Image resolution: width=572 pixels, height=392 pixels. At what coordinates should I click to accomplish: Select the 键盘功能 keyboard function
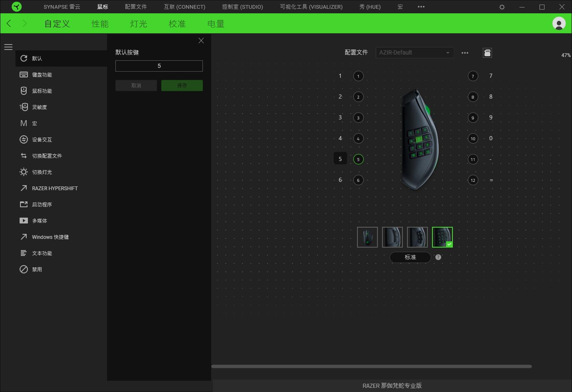(x=61, y=74)
